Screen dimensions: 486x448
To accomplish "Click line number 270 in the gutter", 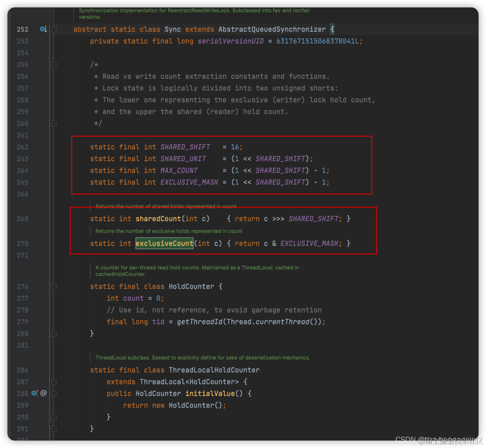I will coord(22,243).
